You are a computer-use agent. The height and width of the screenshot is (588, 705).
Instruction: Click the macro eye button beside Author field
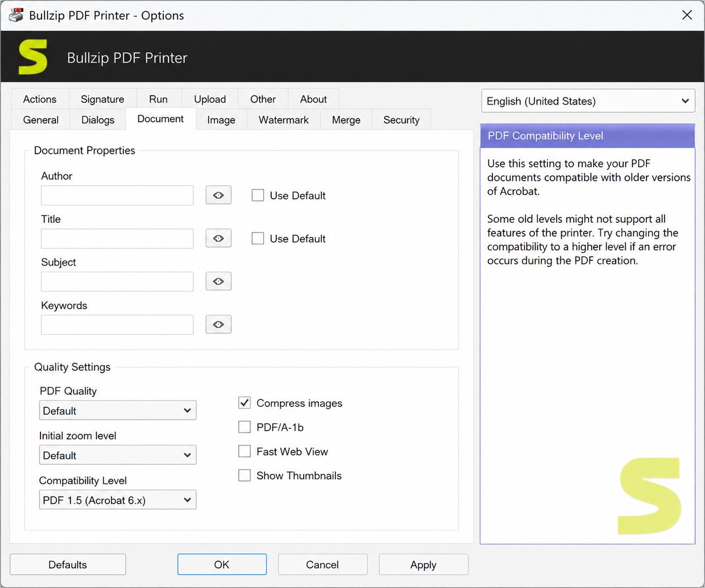218,195
